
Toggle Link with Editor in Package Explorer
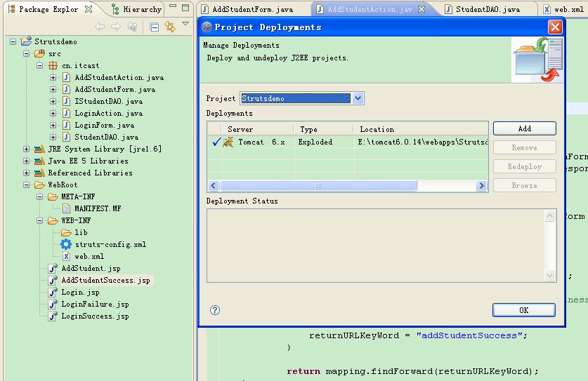point(170,27)
